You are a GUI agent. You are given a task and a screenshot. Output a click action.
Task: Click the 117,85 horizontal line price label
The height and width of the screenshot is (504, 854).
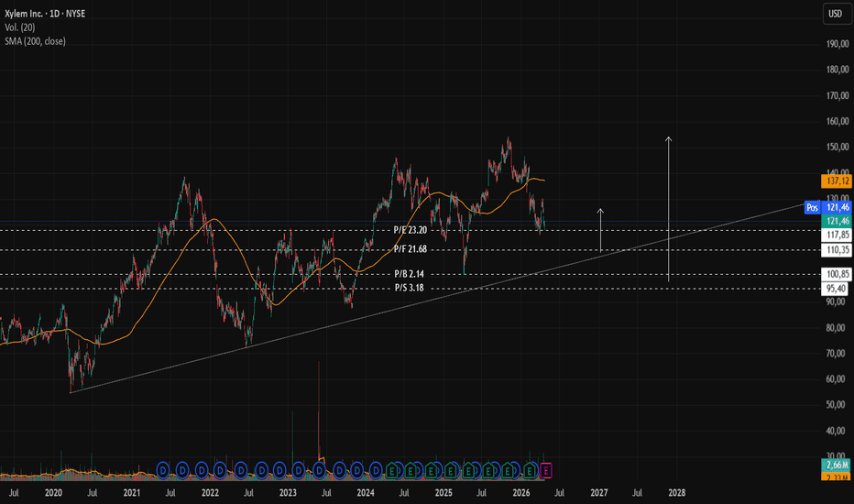pyautogui.click(x=837, y=235)
